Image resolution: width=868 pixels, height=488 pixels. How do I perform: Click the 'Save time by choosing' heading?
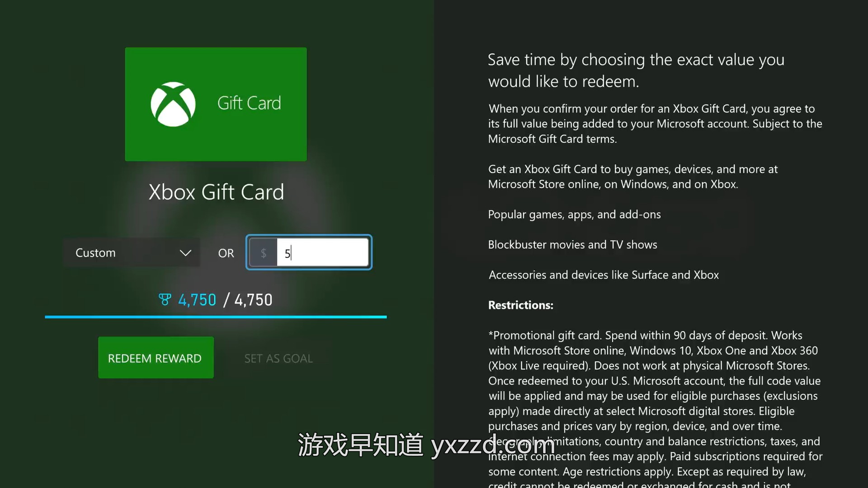click(636, 71)
